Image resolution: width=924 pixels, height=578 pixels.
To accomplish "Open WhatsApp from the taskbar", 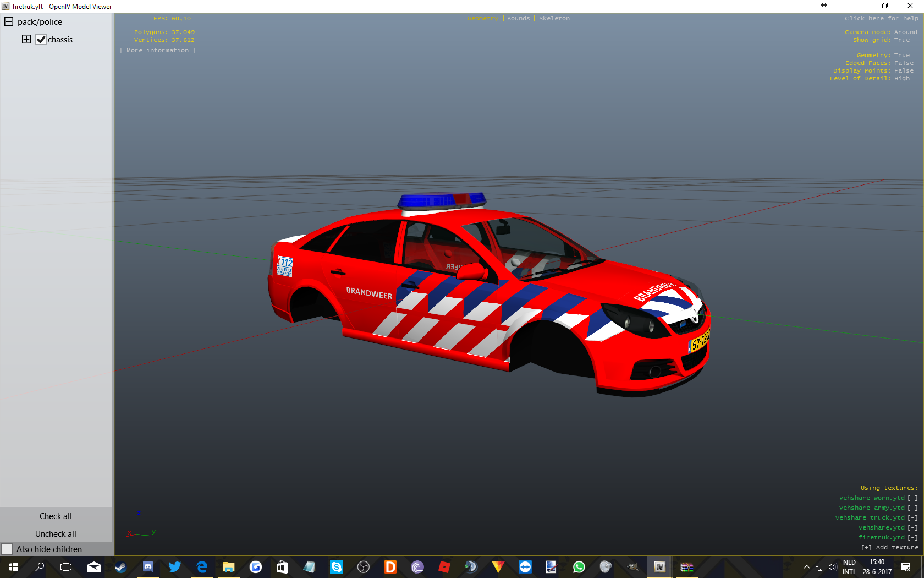I will [579, 567].
